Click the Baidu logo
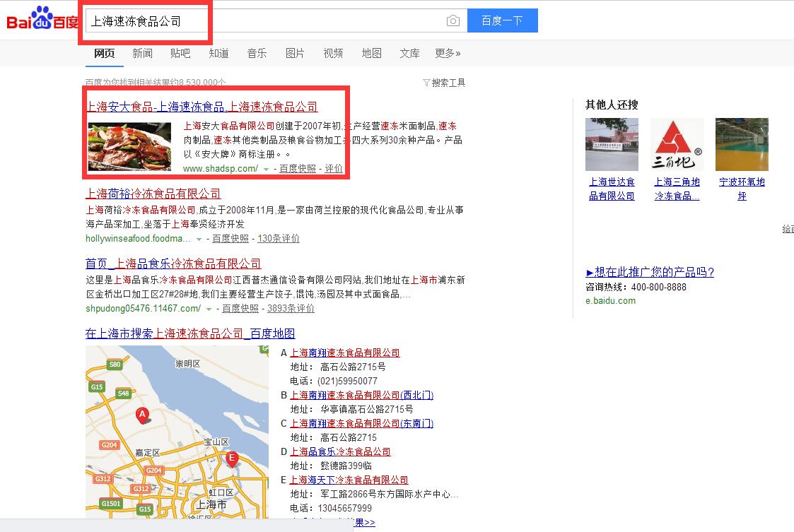Viewport: 794px width, 532px height. (x=42, y=19)
